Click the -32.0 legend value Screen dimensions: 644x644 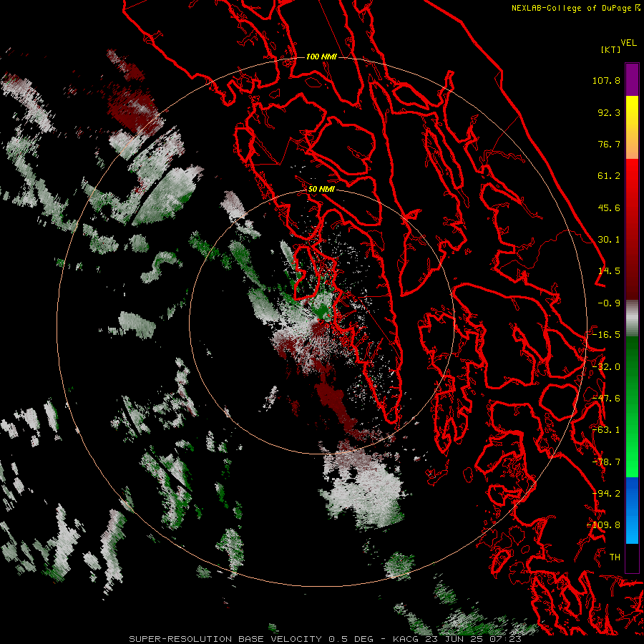(x=606, y=367)
